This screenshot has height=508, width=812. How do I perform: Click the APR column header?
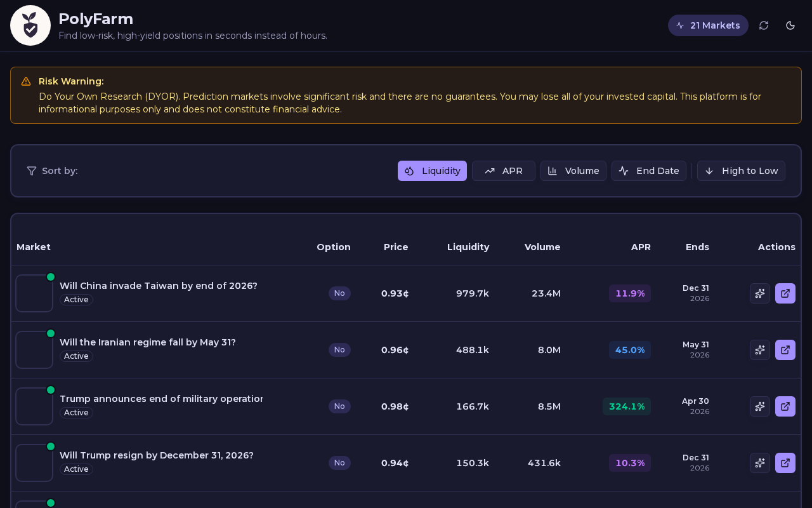pyautogui.click(x=641, y=247)
